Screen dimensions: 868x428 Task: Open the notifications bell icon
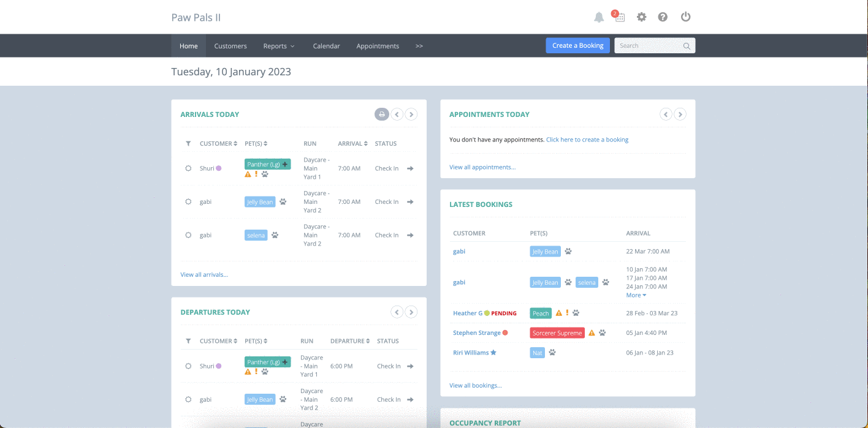click(x=599, y=17)
